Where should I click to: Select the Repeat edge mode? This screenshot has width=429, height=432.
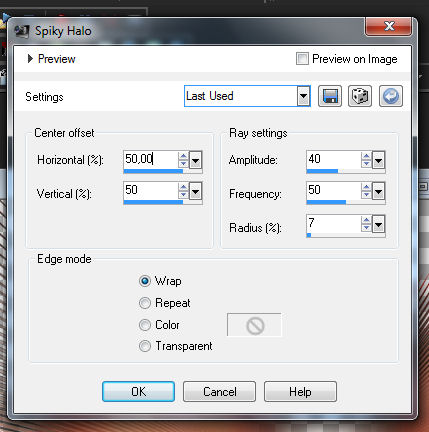pos(145,303)
